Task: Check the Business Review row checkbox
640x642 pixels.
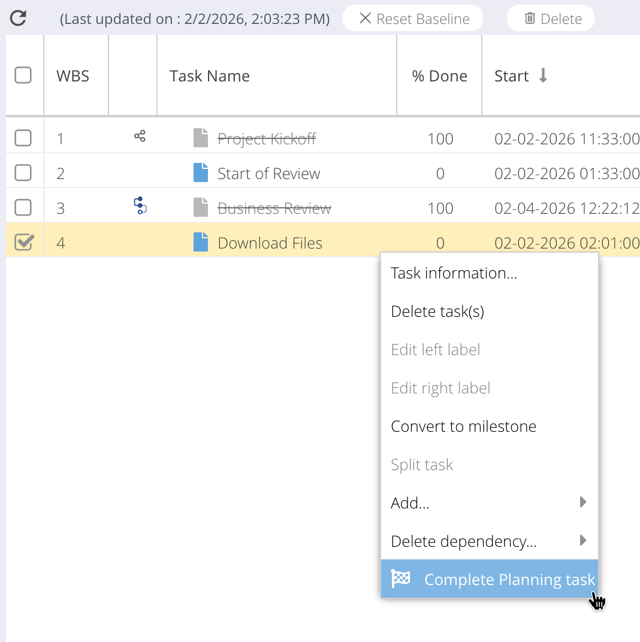Action: [23, 208]
